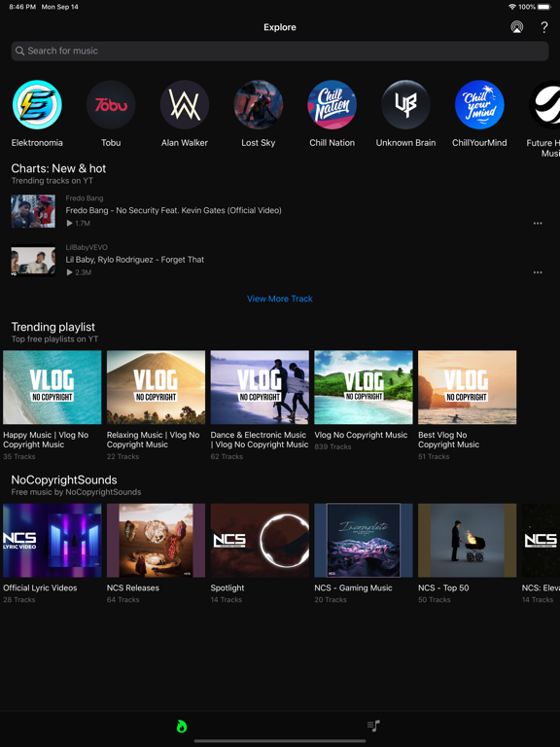Select the Unknown Brain logo avatar
Image resolution: width=560 pixels, height=747 pixels.
tap(405, 105)
